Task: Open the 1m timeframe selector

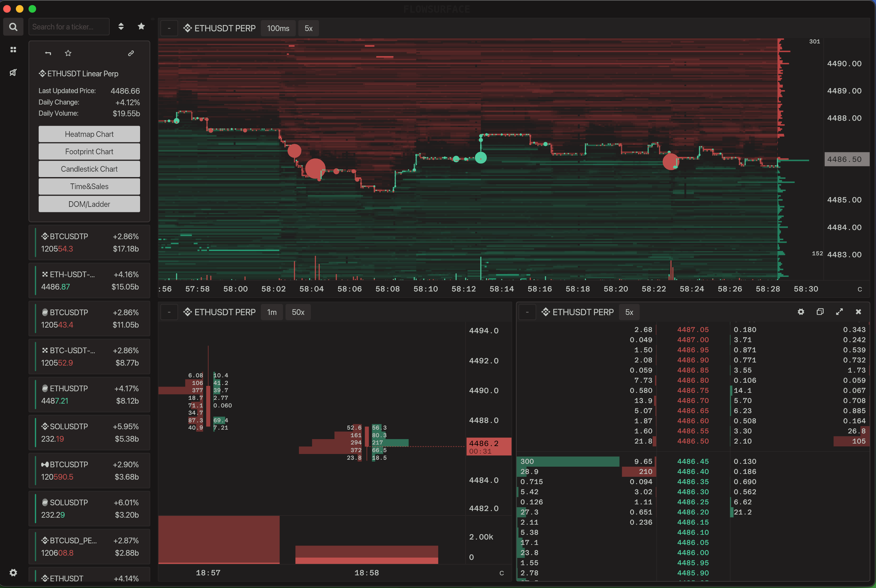Action: click(x=272, y=312)
